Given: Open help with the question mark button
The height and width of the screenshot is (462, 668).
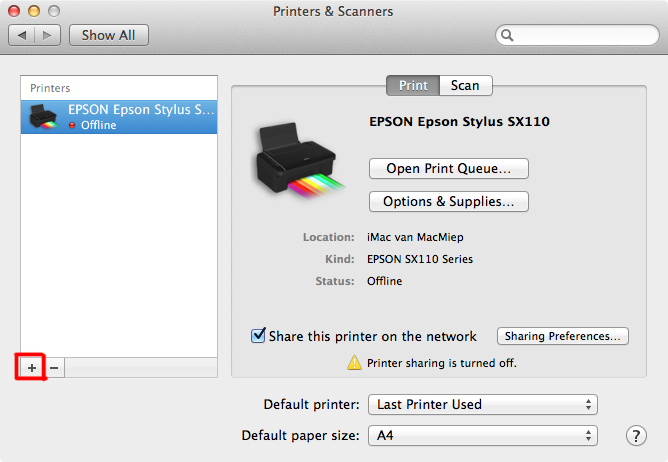Looking at the screenshot, I should click(x=636, y=436).
